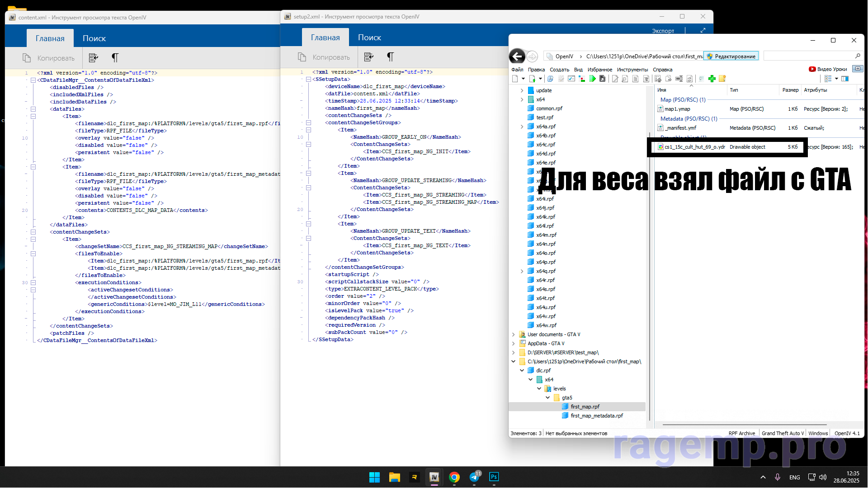Select map1.ymap file in the list
868x488 pixels.
pos(677,109)
